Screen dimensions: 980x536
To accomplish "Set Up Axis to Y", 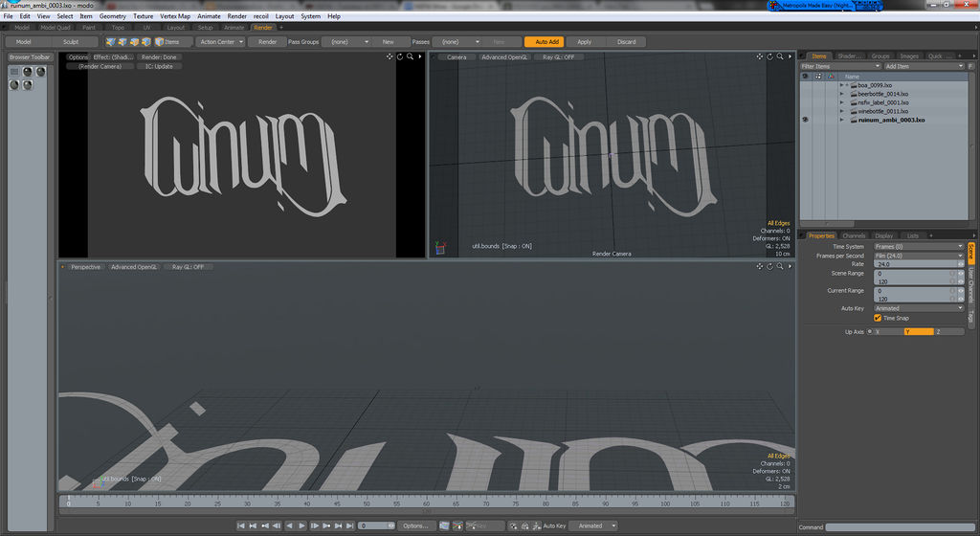I will pos(918,332).
